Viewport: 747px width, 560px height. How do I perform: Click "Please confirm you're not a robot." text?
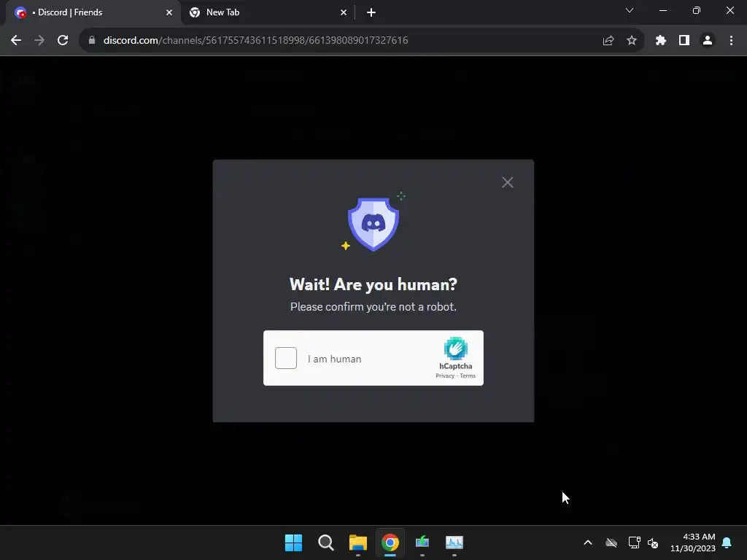coord(373,307)
